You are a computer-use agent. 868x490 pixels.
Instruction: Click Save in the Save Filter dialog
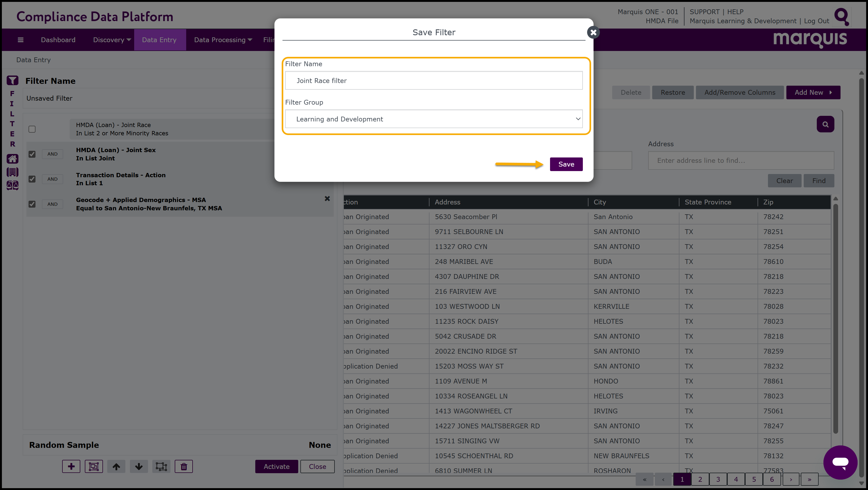coord(566,164)
